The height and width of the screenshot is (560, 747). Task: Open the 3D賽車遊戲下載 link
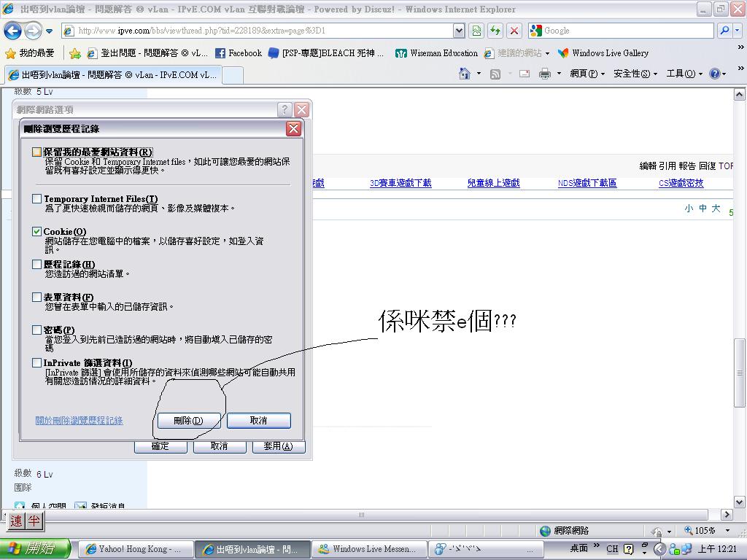(400, 183)
